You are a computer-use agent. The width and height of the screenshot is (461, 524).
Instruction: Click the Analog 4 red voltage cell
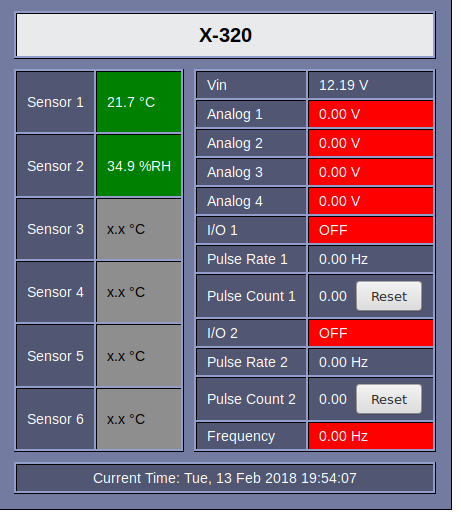point(370,201)
